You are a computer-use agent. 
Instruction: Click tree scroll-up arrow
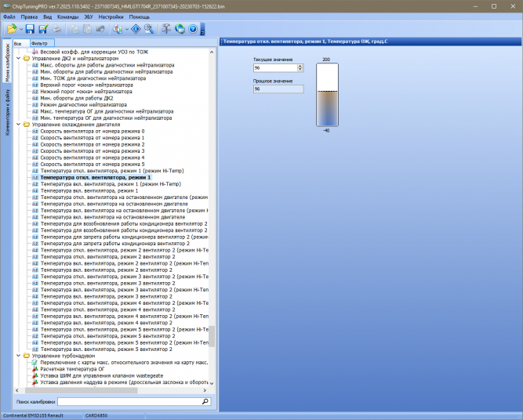212,52
